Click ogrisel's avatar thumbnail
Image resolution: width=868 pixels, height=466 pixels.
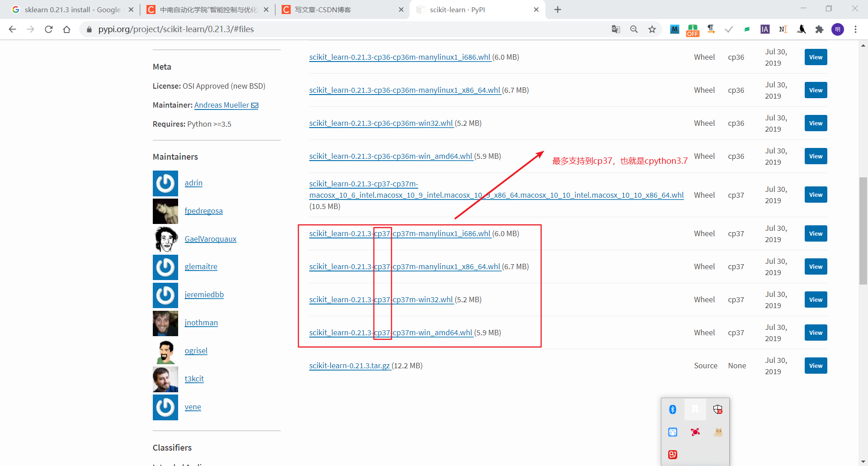pyautogui.click(x=165, y=352)
